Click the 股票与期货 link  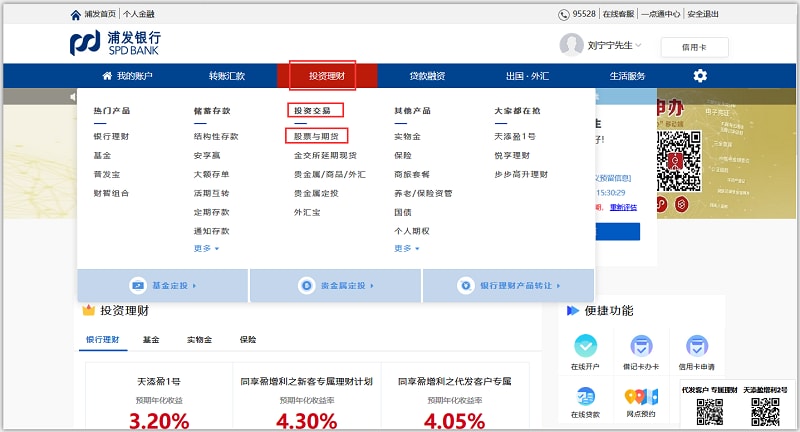coord(315,136)
